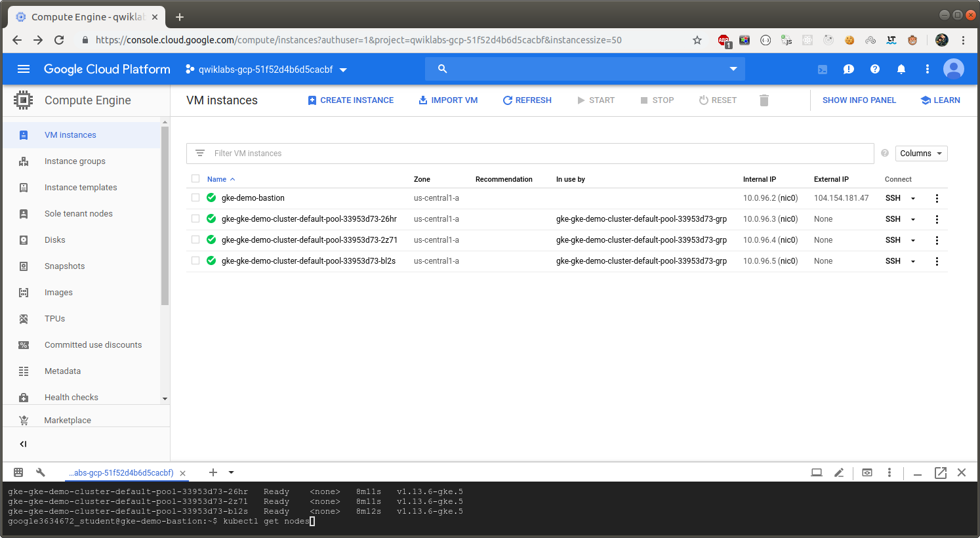980x538 pixels.
Task: Open Cloud Shell keyboard settings icon
Action: (x=18, y=472)
